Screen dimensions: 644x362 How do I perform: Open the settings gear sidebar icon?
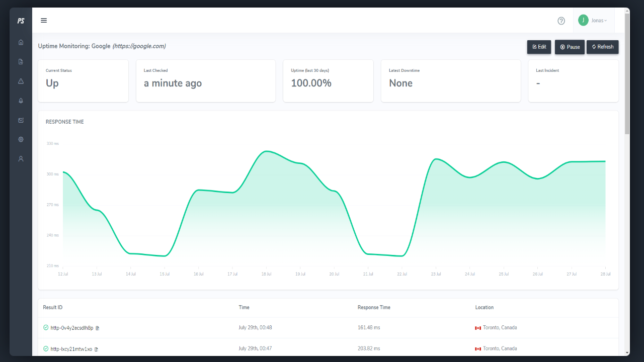(x=21, y=139)
